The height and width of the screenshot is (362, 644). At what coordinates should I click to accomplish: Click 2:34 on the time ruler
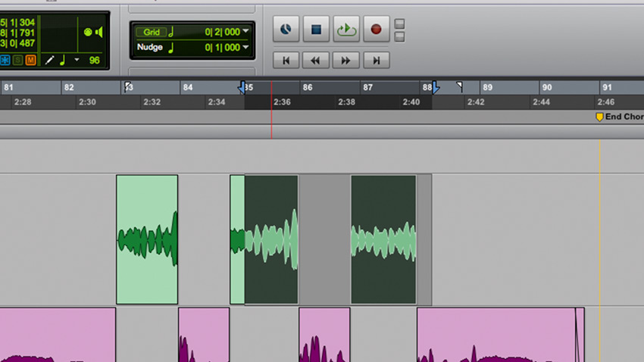click(x=217, y=102)
